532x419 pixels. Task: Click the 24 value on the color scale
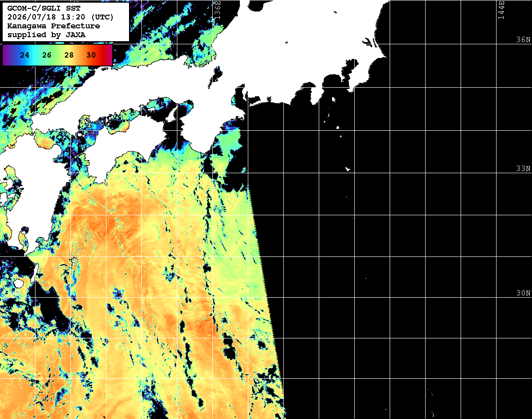(x=25, y=55)
